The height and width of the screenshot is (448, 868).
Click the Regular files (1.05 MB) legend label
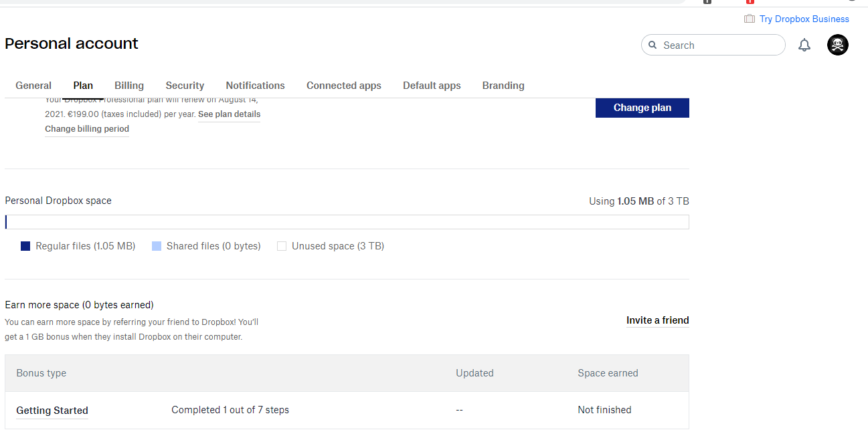tap(86, 246)
